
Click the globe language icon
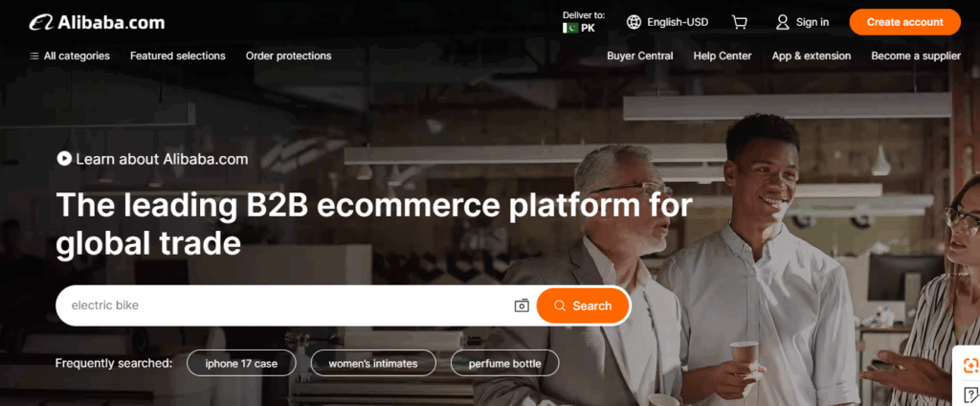(634, 22)
